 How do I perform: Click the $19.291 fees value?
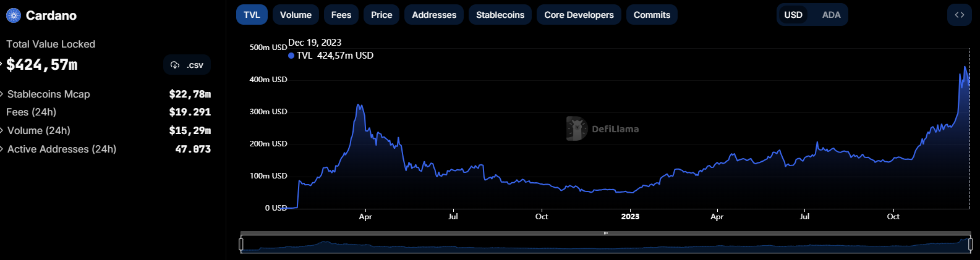(190, 112)
